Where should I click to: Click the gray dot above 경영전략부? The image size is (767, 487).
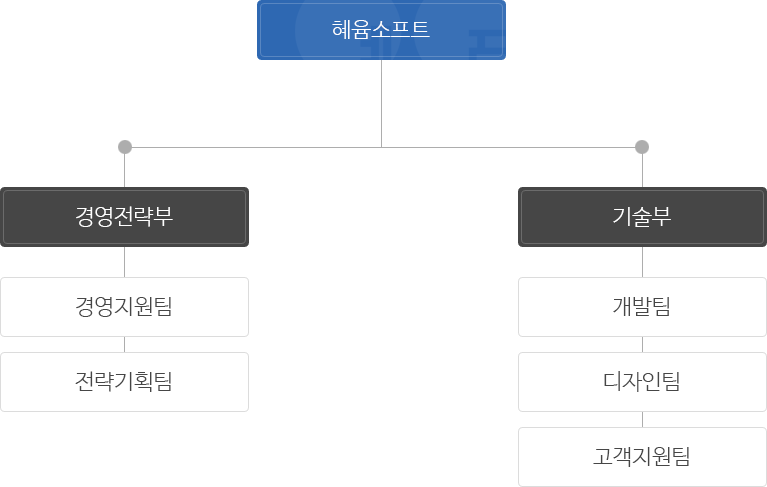click(x=124, y=147)
